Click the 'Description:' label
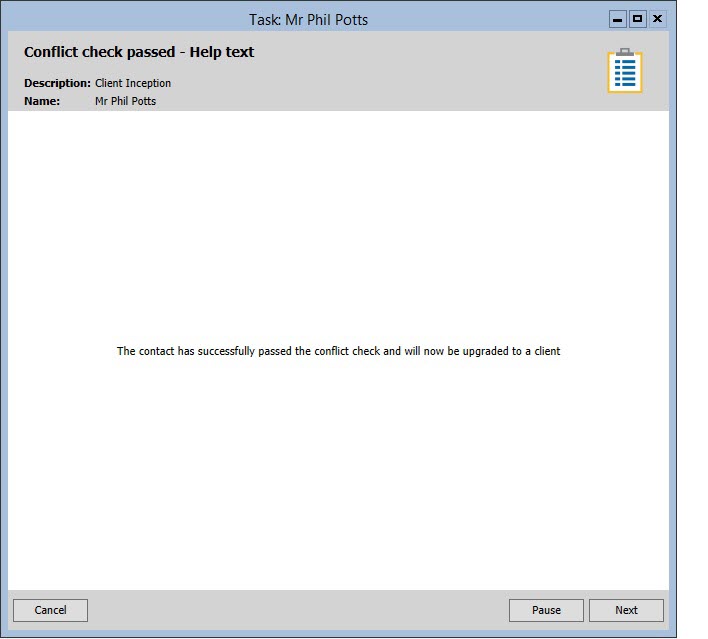Screen dimensions: 708x639 point(57,84)
